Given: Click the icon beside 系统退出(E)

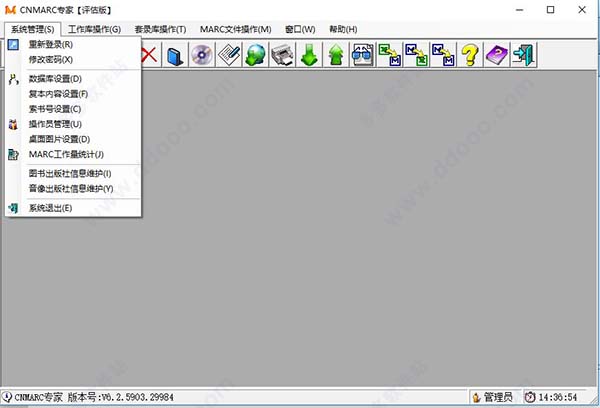Looking at the screenshot, I should pyautogui.click(x=13, y=208).
